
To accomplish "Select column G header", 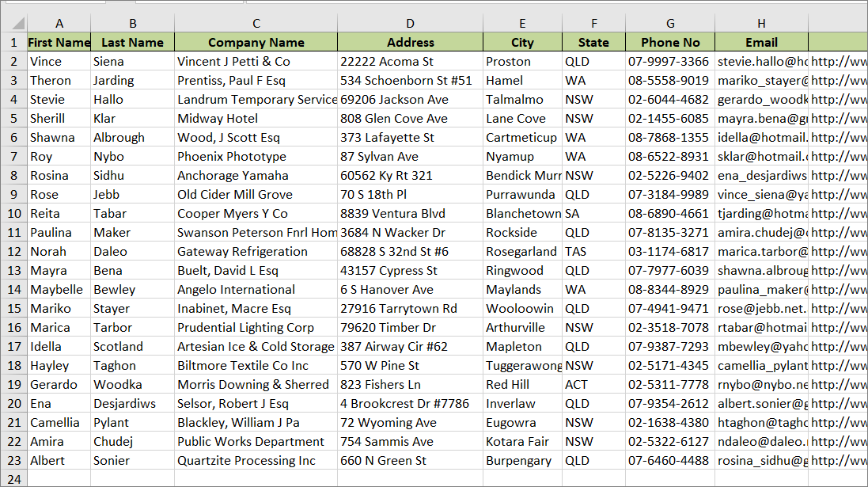I will 670,23.
